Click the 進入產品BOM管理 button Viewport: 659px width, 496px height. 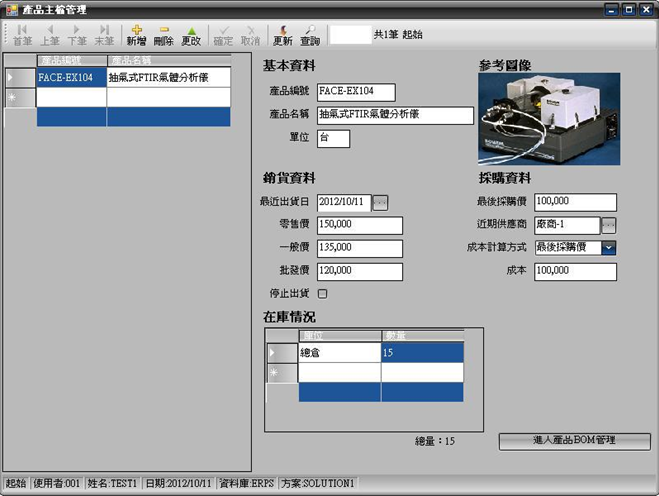(574, 441)
